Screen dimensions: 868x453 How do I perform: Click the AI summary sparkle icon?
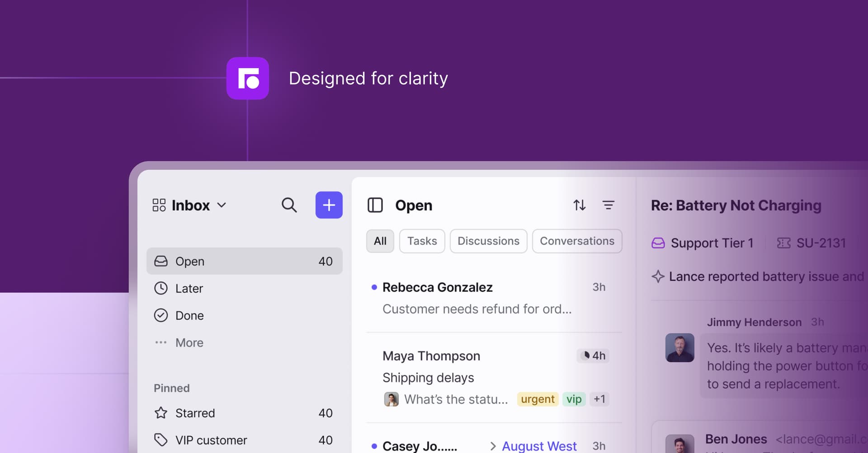pyautogui.click(x=658, y=276)
